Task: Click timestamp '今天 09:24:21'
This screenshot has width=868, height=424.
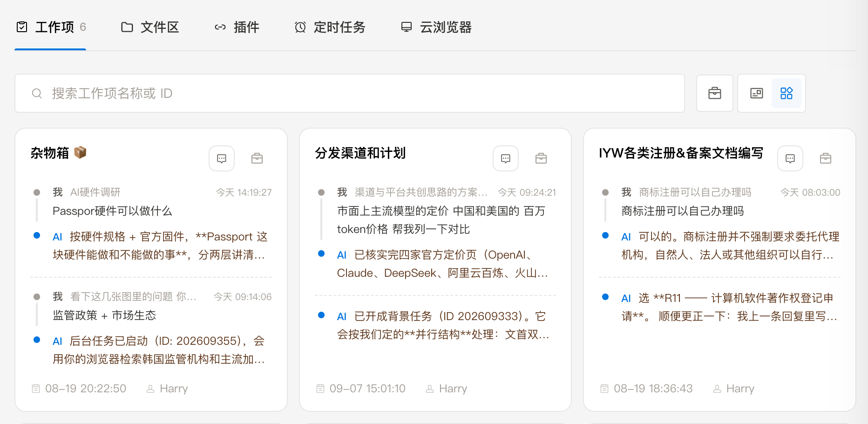Action: click(x=527, y=192)
